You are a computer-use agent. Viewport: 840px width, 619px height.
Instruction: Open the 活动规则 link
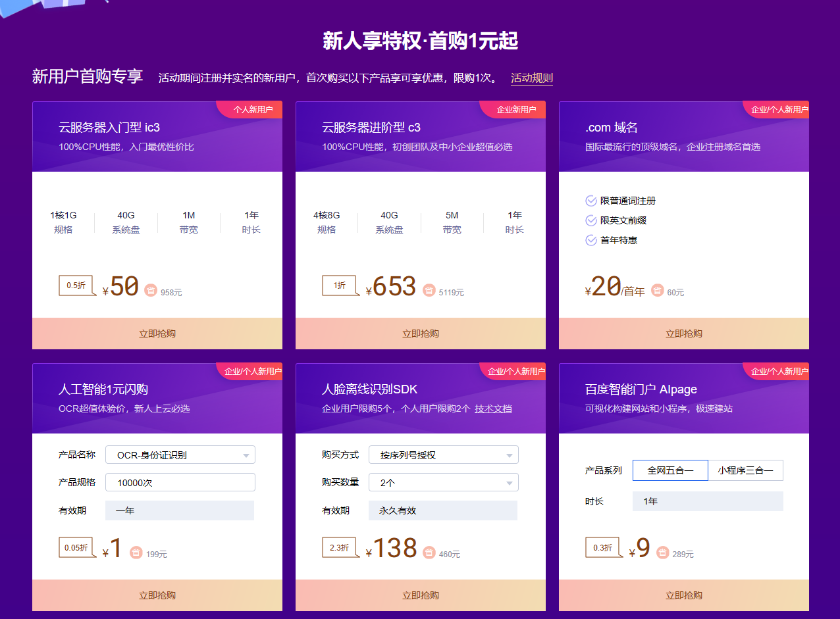pos(531,78)
